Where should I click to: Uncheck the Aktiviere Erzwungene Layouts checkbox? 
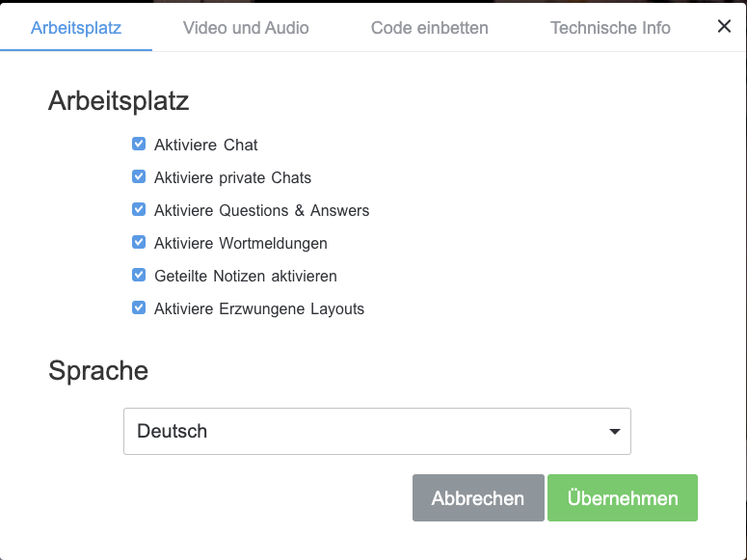(x=139, y=308)
